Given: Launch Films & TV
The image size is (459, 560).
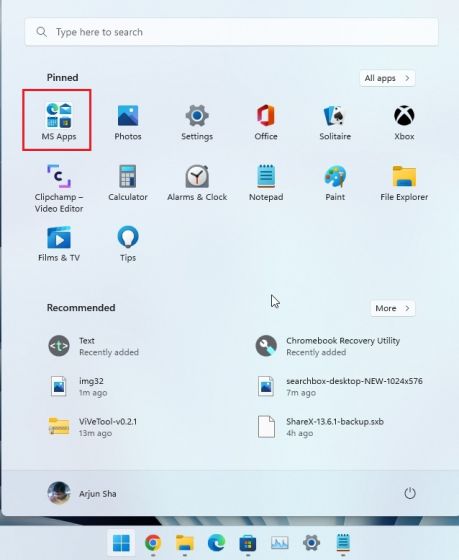Looking at the screenshot, I should pos(59,244).
